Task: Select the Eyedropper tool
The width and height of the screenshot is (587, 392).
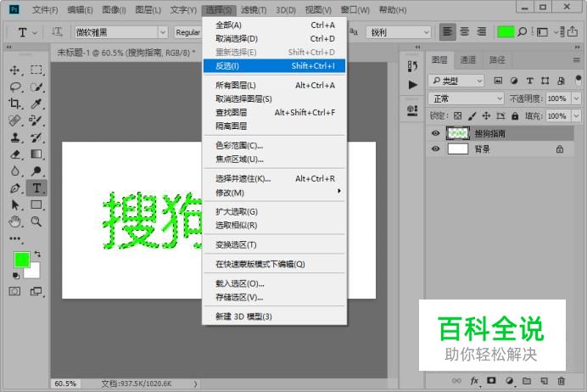Action: (36, 104)
